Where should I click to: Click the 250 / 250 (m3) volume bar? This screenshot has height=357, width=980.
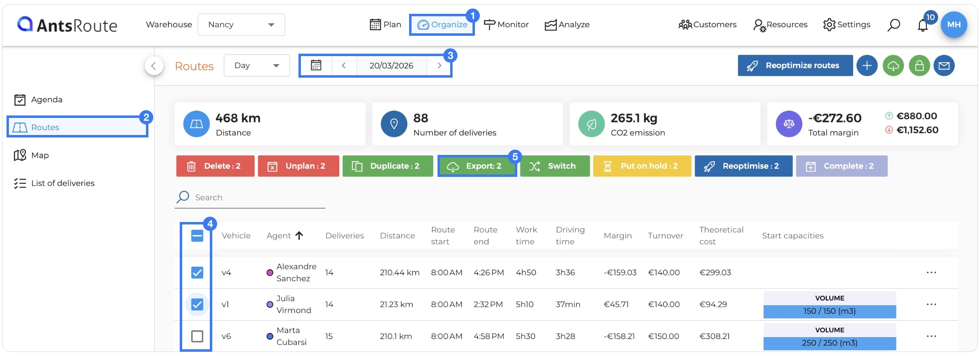coord(830,343)
